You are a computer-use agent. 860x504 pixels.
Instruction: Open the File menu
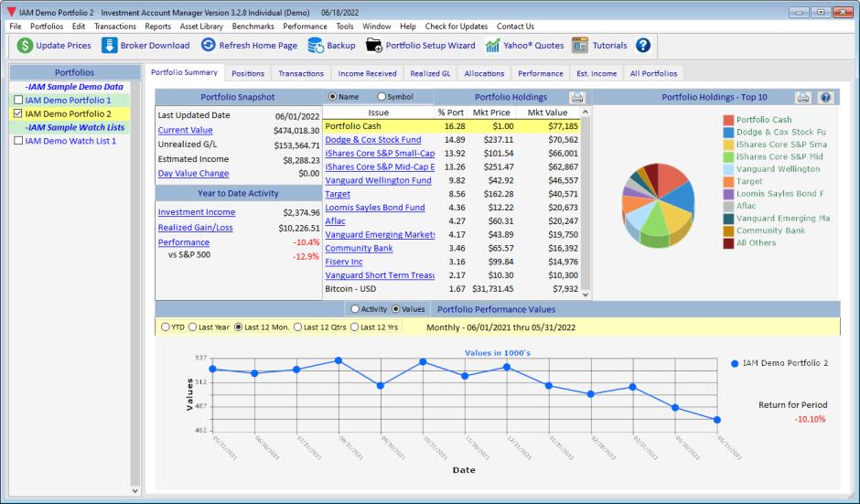coord(16,27)
